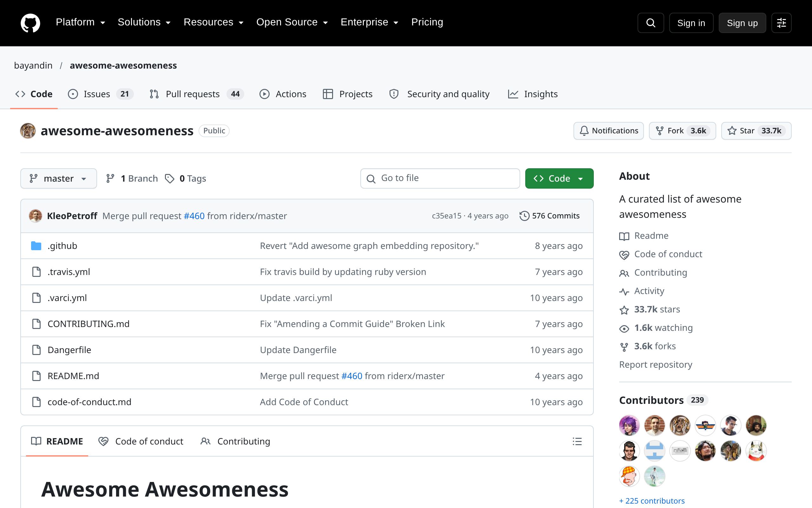Select the Code of conduct README tab
Image resolution: width=812 pixels, height=508 pixels.
141,441
